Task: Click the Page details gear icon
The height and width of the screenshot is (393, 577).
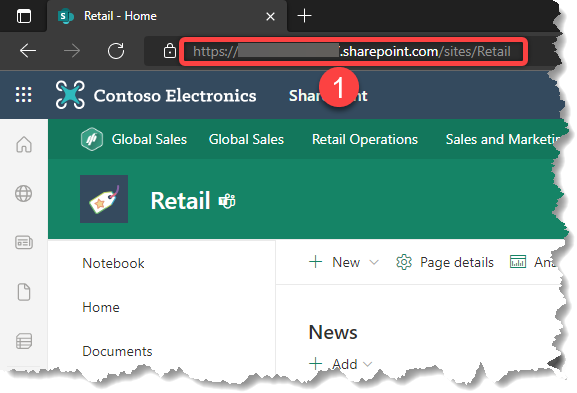Action: click(x=404, y=262)
